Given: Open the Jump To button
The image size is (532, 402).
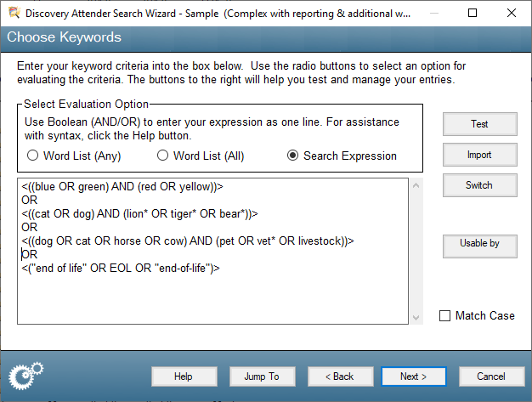Looking at the screenshot, I should [x=261, y=377].
